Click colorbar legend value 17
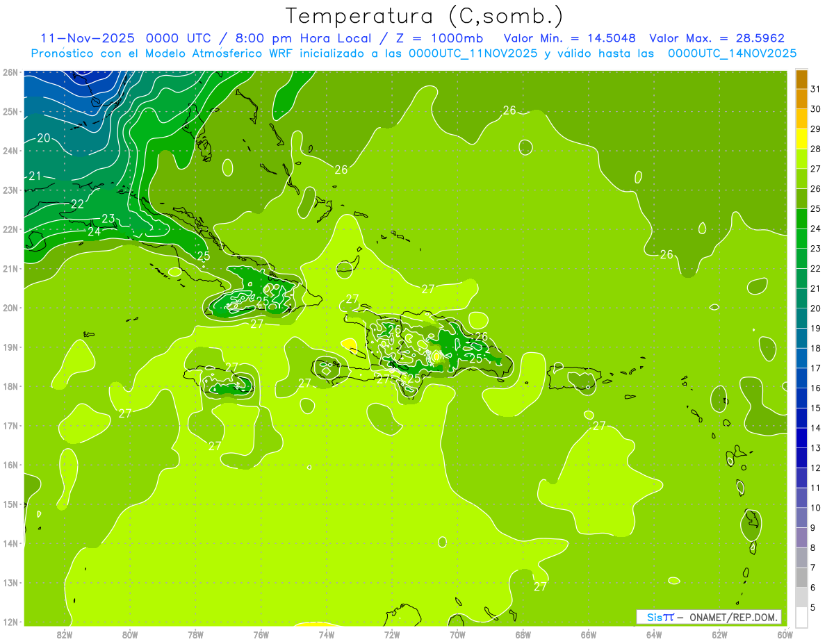 (x=816, y=368)
